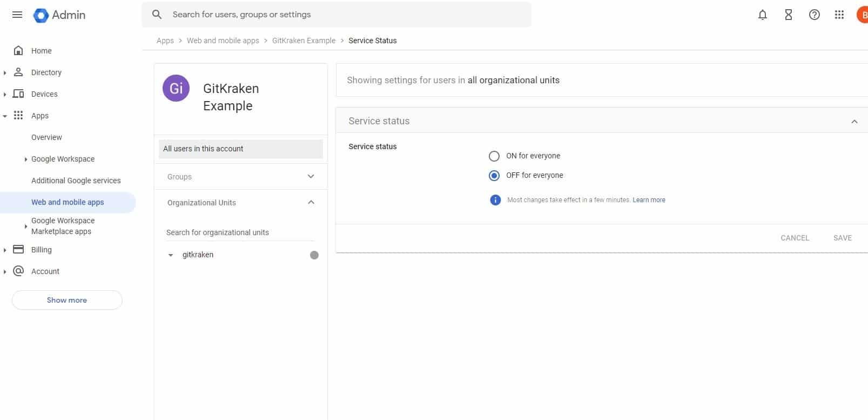Open the Directory menu item
This screenshot has width=868, height=420.
pos(46,72)
